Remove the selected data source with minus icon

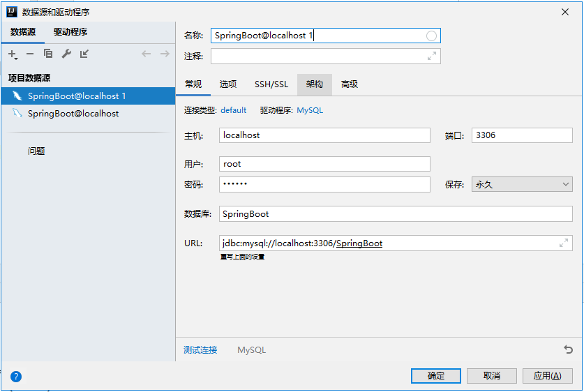pos(30,54)
